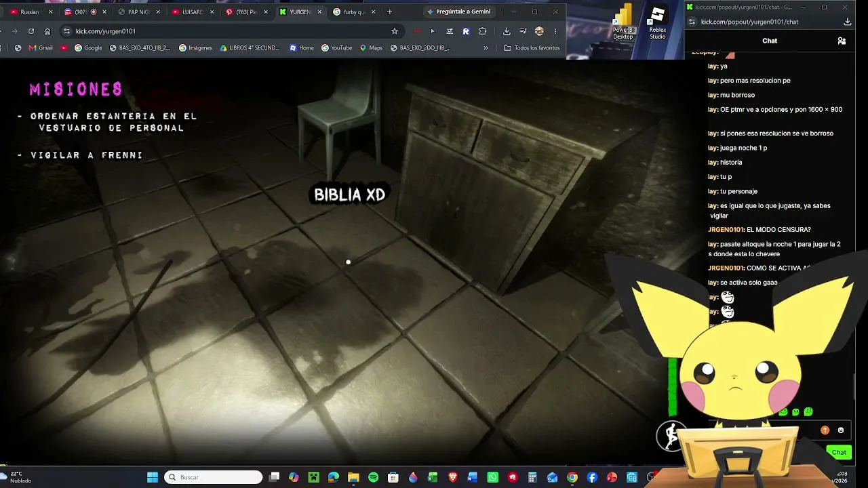Close the furby Google search tab
Viewport: 868px width, 488px height.
[x=374, y=12]
